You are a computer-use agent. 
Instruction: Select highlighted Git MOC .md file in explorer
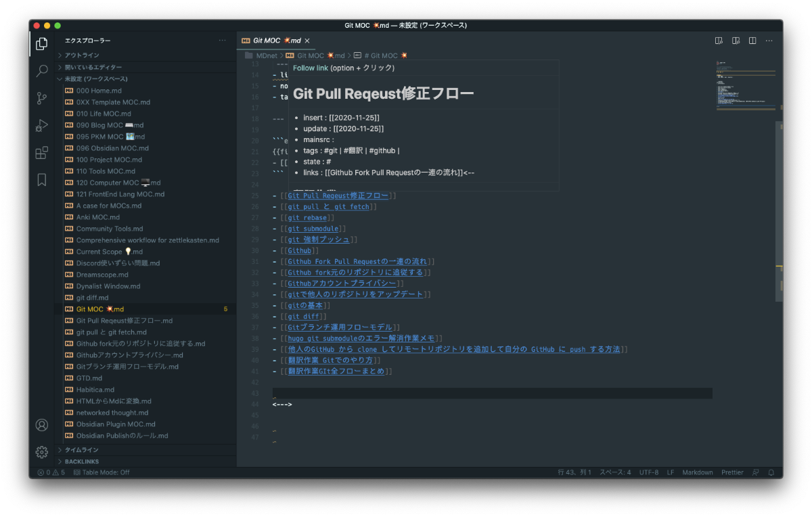[x=145, y=309]
